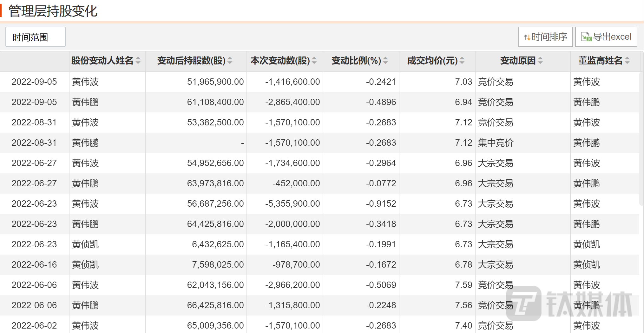This screenshot has width=644, height=333.
Task: Select name 黄侦凯 in the 2022-06-16 row
Action: [x=85, y=264]
